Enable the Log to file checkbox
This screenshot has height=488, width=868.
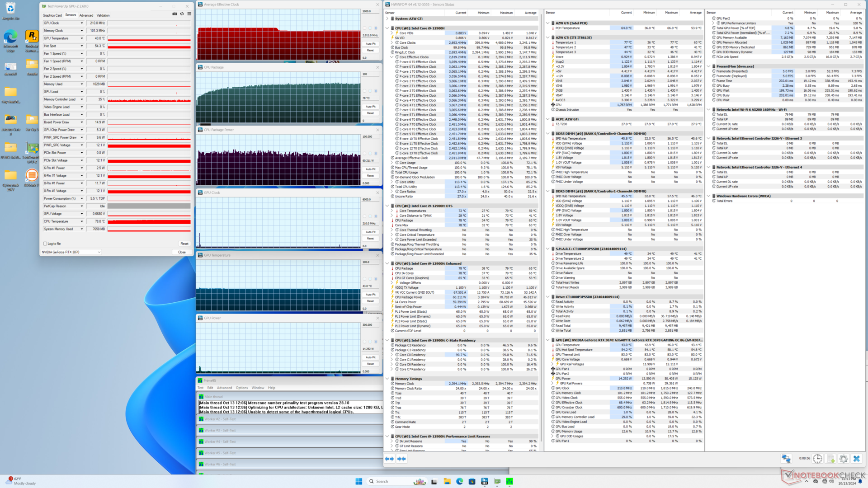tap(45, 244)
